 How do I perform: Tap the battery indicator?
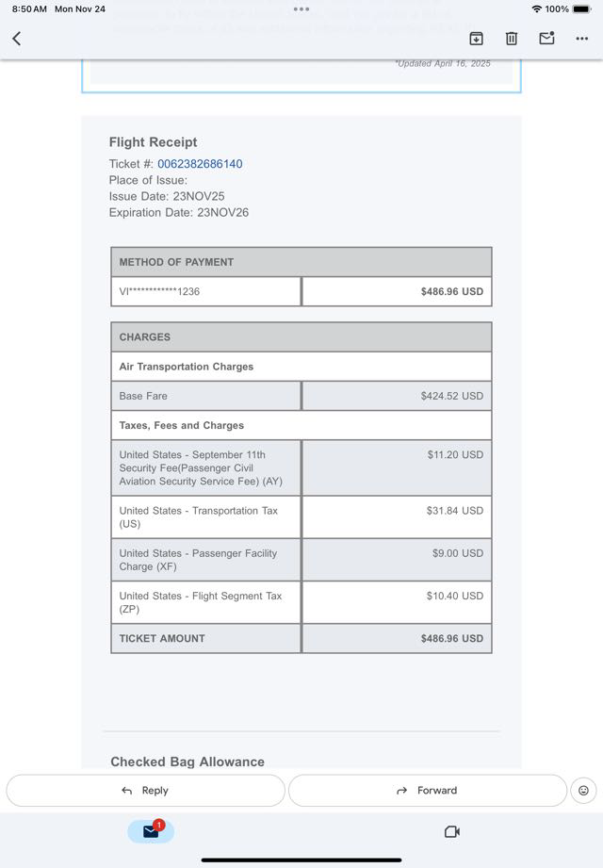(582, 8)
